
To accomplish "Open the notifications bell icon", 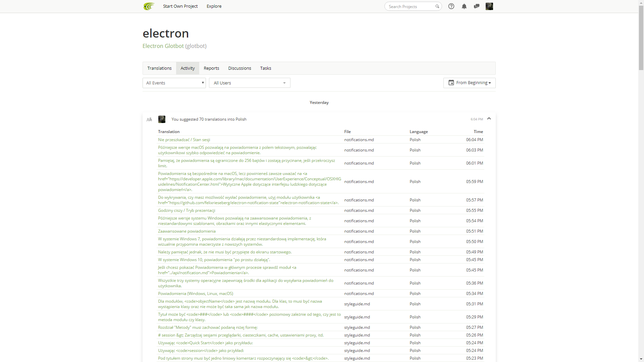I will 464,6.
